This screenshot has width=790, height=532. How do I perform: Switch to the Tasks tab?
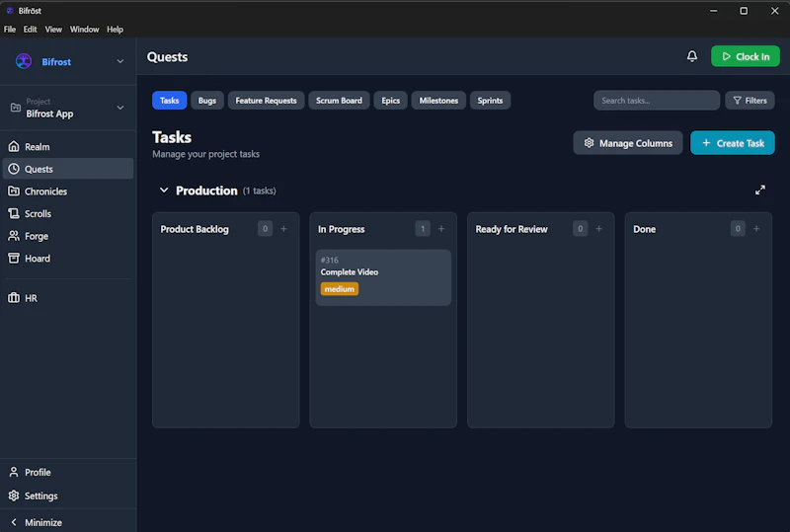(169, 101)
